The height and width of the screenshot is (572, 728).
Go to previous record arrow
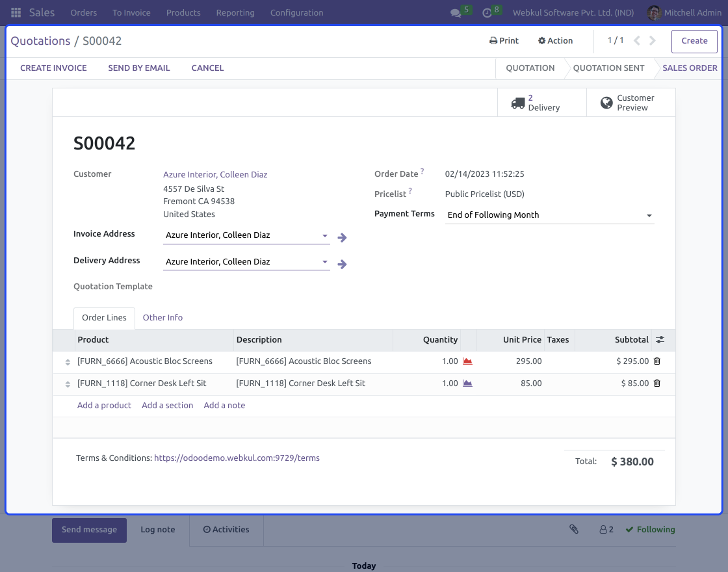(637, 41)
